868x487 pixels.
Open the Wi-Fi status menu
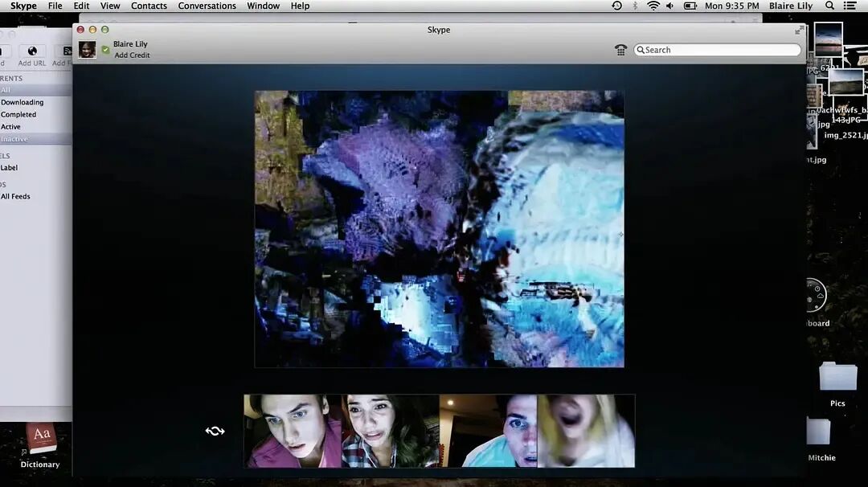point(653,6)
